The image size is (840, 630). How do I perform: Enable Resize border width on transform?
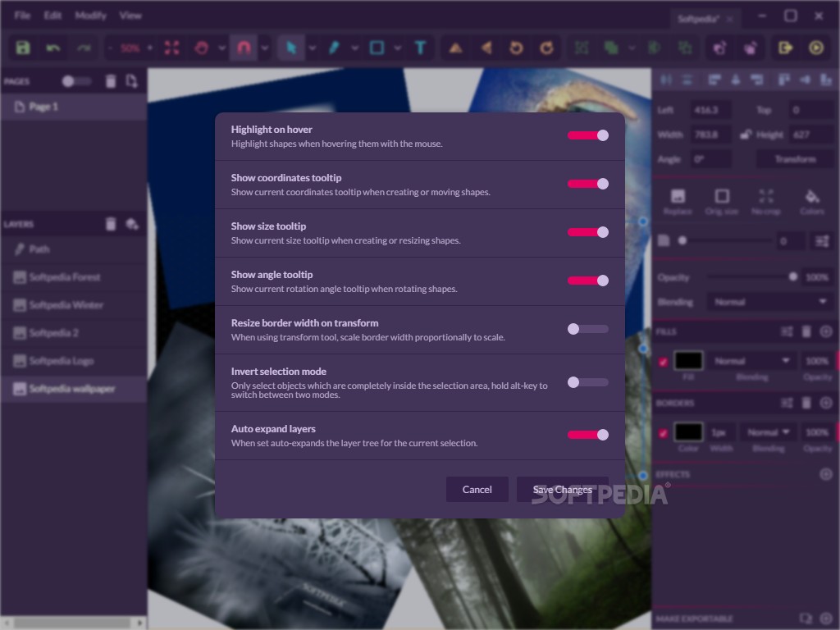[x=587, y=329]
